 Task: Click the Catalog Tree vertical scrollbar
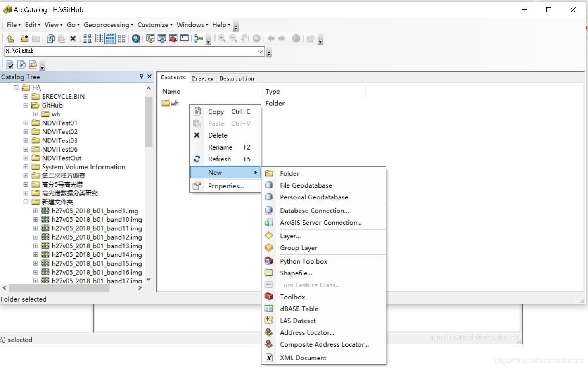coord(149,123)
